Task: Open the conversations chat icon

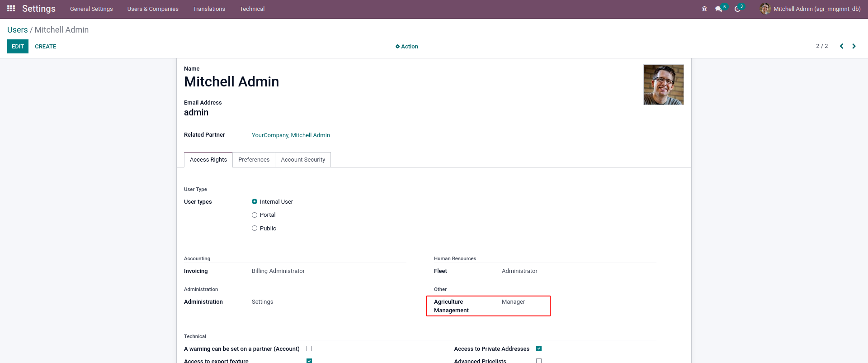Action: 718,9
